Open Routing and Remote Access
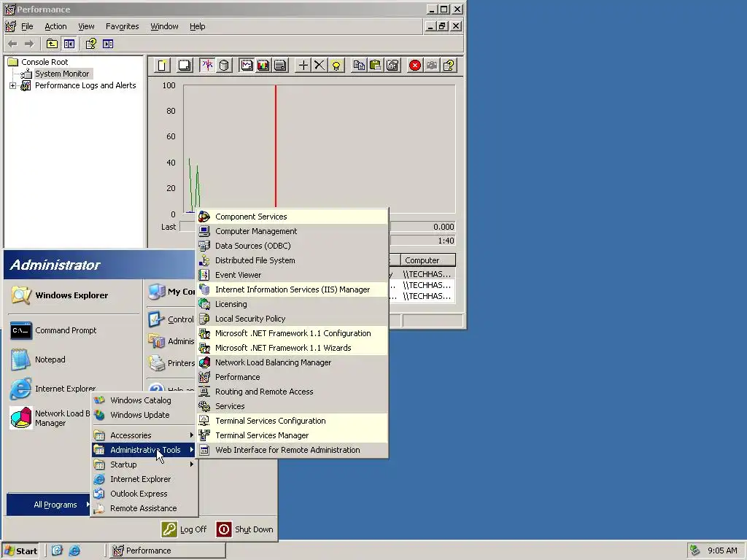 tap(292, 392)
